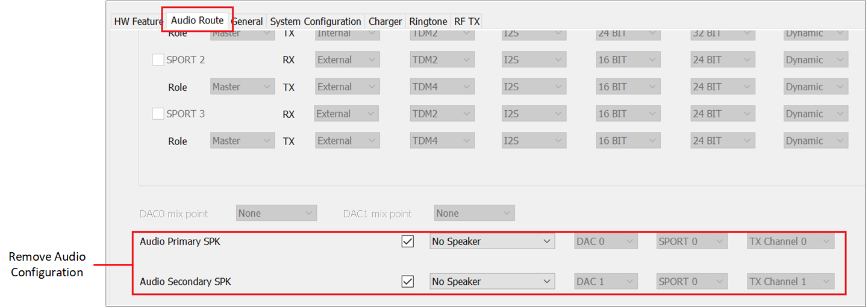This screenshot has width=868, height=307.
Task: Enable the SPORT 2 checkbox
Action: [158, 60]
